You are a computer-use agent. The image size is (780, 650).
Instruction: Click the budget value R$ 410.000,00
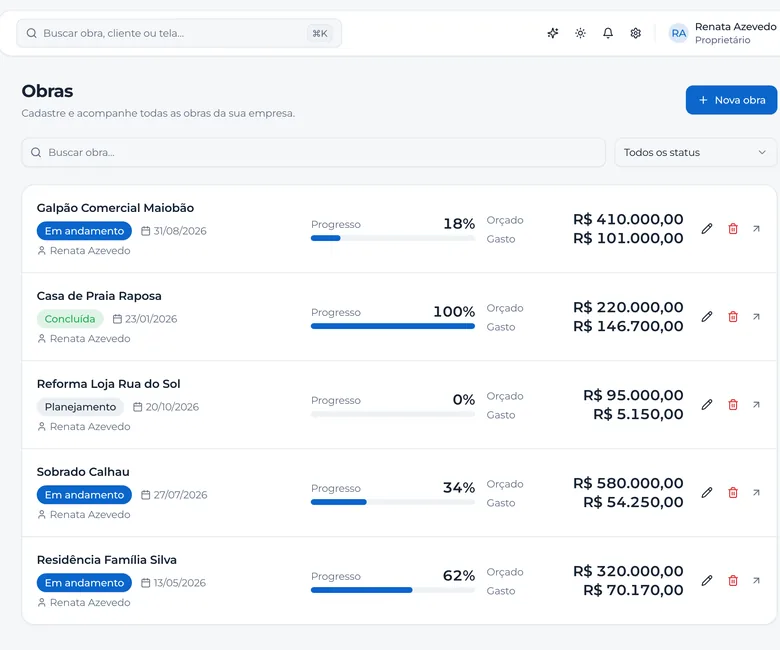628,219
